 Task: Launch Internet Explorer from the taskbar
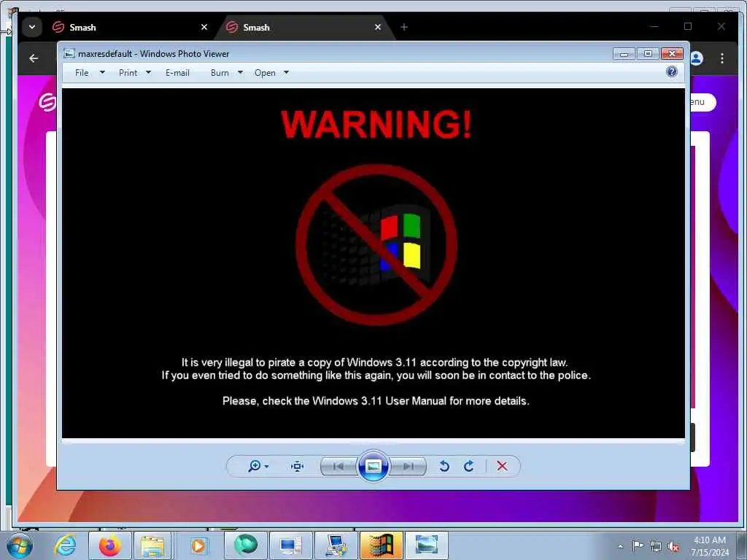coord(65,545)
